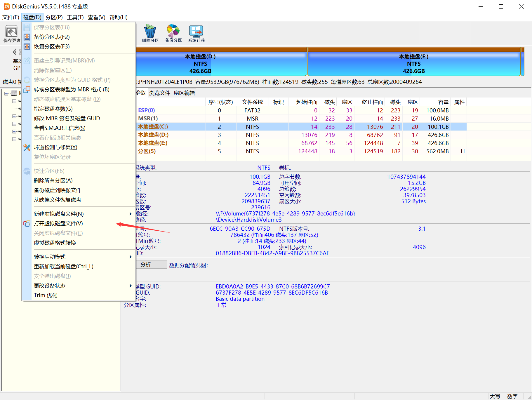The height and width of the screenshot is (400, 532).
Task: Click the small partition strip after E: bar
Action: click(x=523, y=62)
